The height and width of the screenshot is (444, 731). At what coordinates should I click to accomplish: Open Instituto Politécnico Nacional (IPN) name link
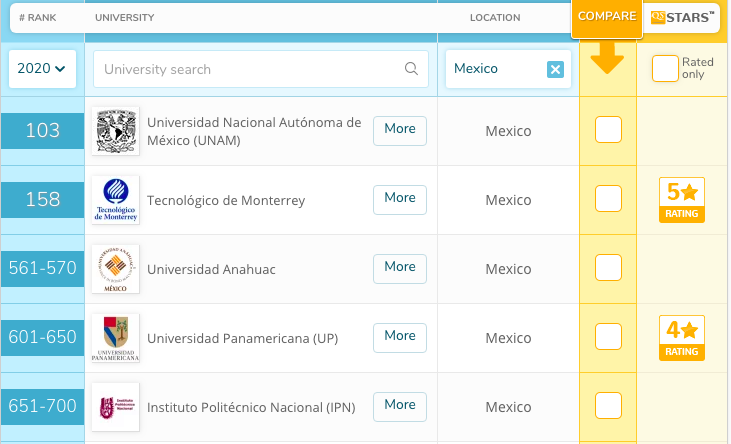tap(251, 408)
